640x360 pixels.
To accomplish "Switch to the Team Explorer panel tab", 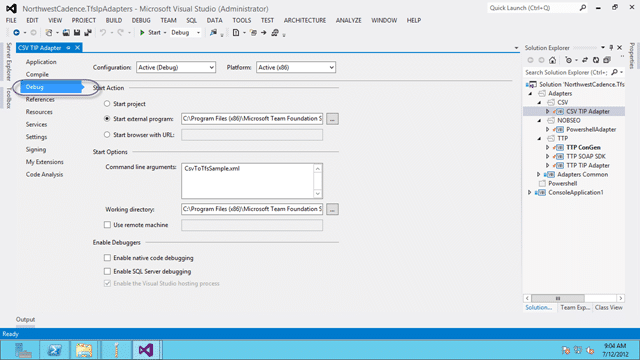I will 575,308.
